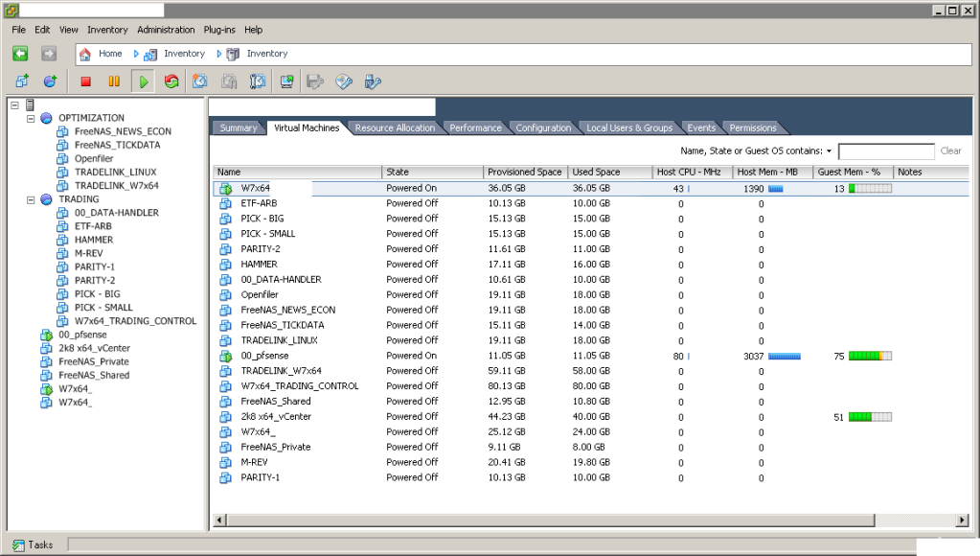The height and width of the screenshot is (556, 980).
Task: Click the New Resource Pool toolbar icon
Action: point(51,81)
